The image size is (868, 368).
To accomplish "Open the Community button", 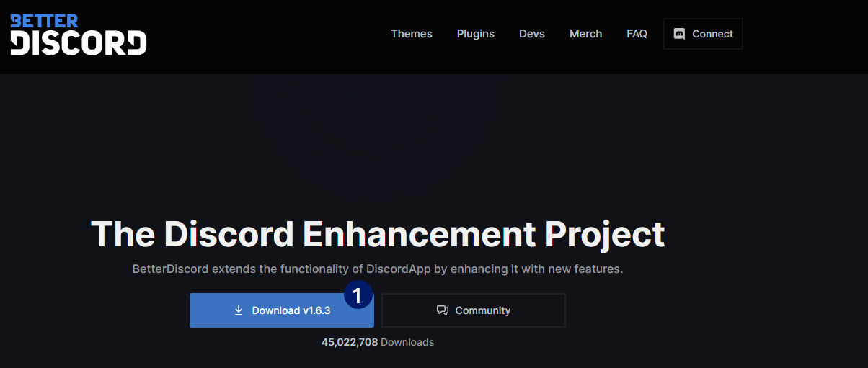I will (x=474, y=310).
